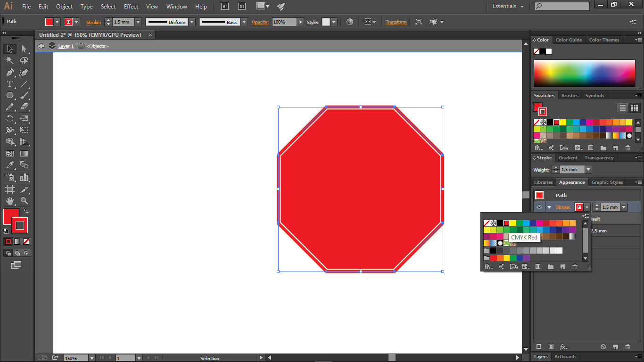Open Uniform width profile dropdown
The height and width of the screenshot is (362, 644).
tap(192, 22)
